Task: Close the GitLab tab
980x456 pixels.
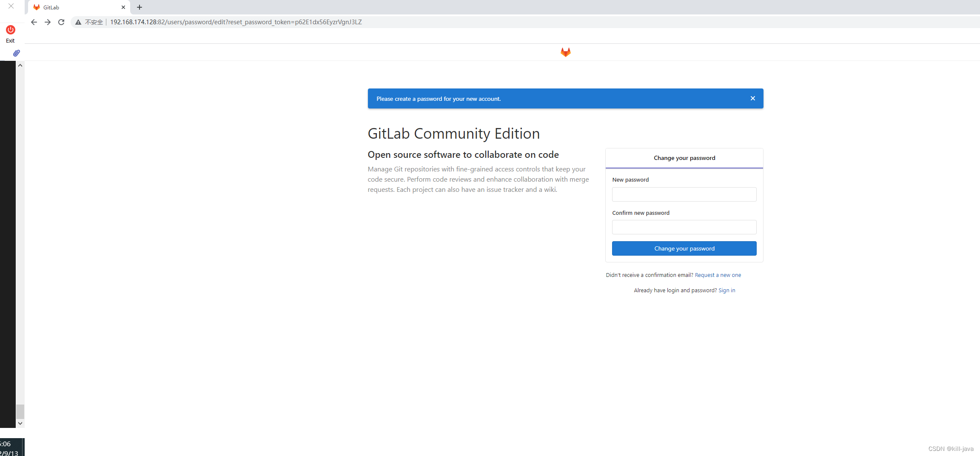Action: 123,7
